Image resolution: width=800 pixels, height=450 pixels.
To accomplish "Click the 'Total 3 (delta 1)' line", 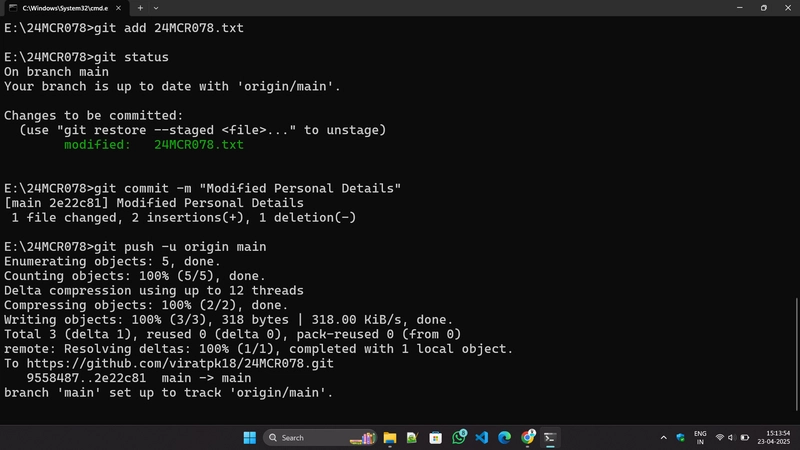I will click(x=233, y=335).
